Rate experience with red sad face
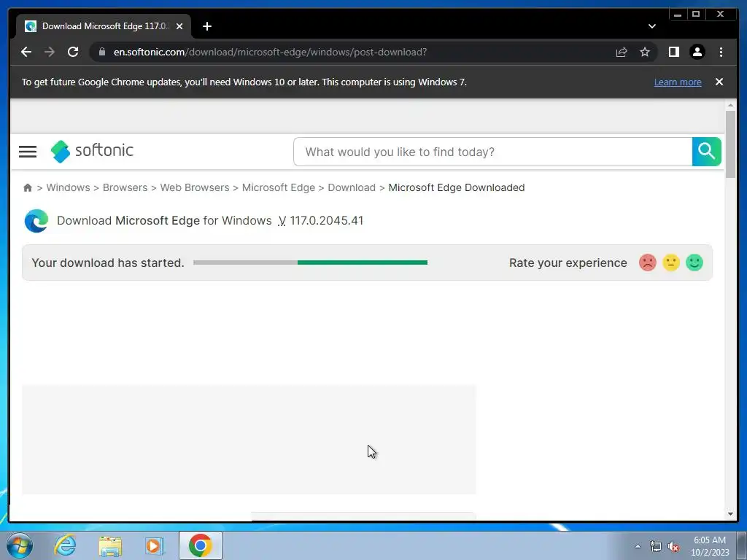This screenshot has width=747, height=560. 648,262
